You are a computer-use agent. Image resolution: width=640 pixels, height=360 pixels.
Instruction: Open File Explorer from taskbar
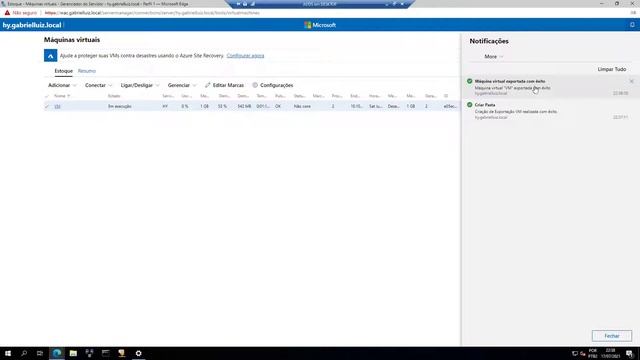point(73,353)
